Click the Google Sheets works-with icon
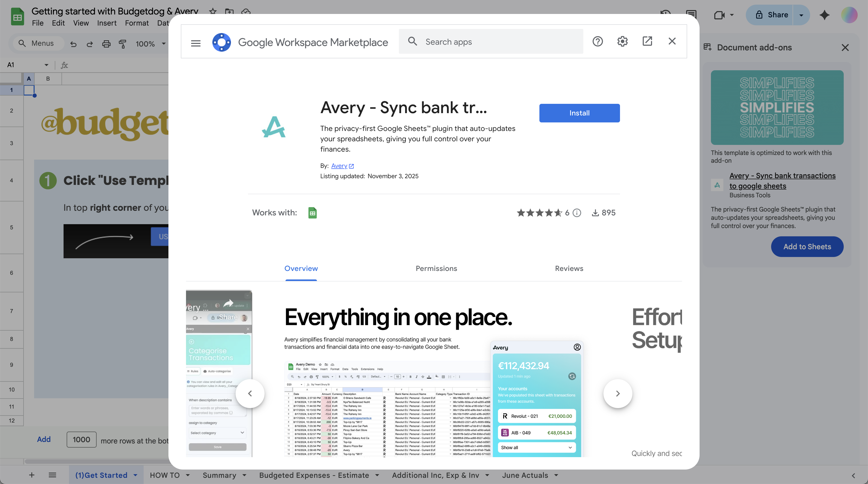Viewport: 868px width, 484px height. point(312,213)
